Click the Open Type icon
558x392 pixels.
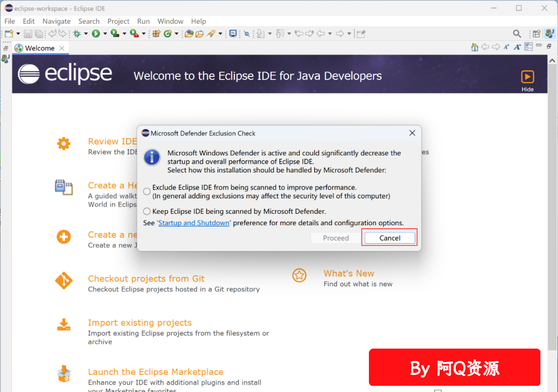189,34
